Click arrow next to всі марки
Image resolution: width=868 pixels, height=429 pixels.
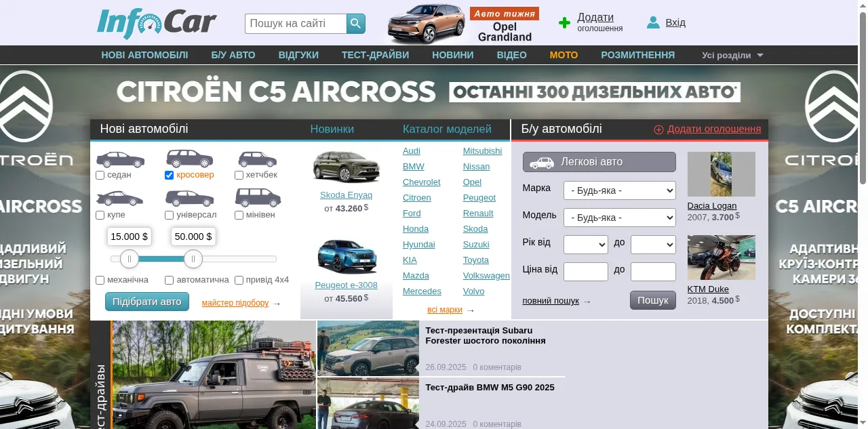click(471, 310)
